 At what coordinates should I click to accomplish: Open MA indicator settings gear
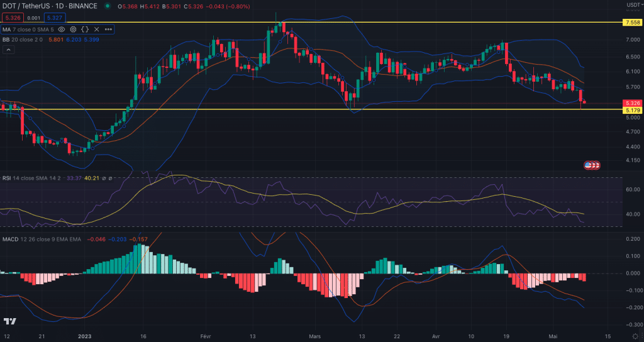click(74, 29)
